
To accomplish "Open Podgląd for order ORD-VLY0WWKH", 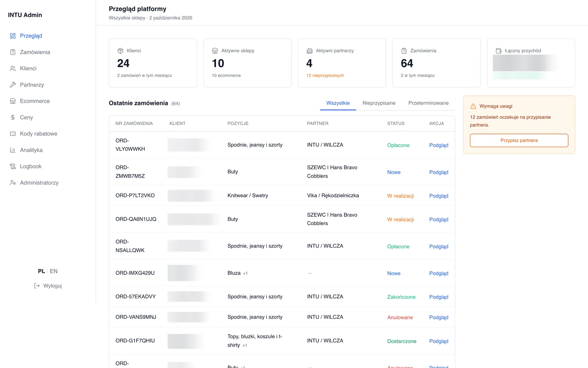I will point(439,145).
